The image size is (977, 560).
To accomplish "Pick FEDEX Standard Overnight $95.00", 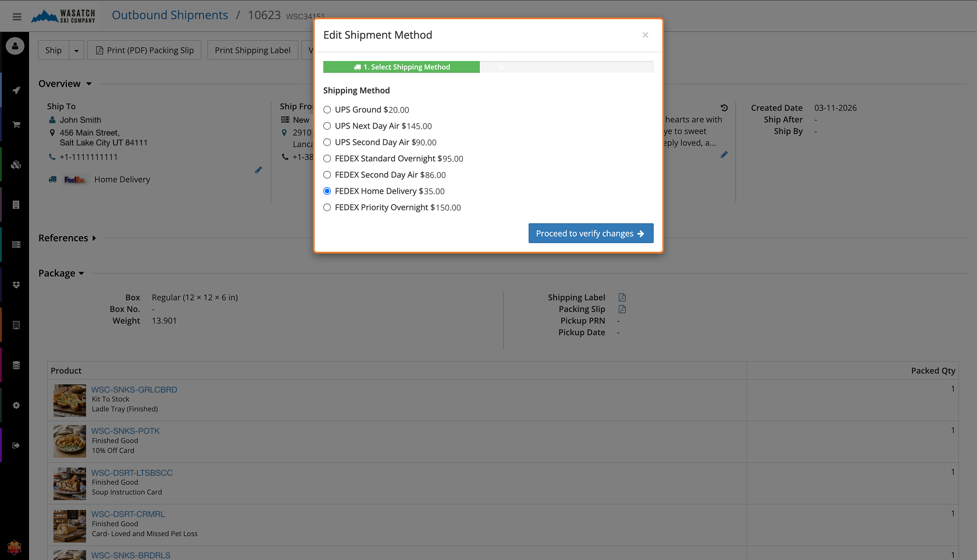I will coord(327,159).
